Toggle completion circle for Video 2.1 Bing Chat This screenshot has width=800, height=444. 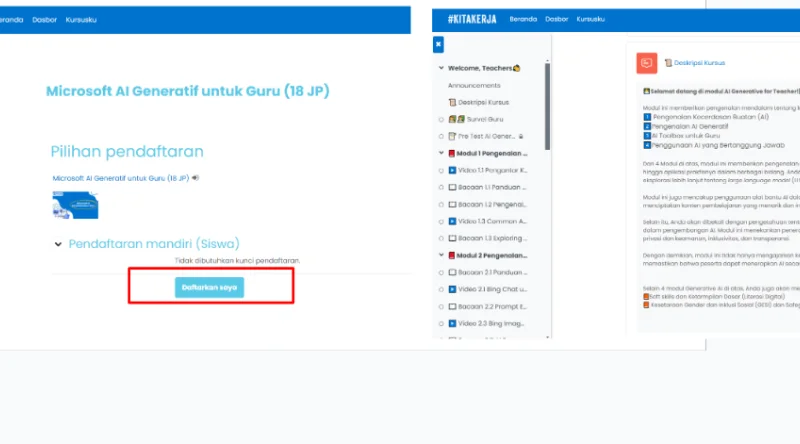click(441, 289)
